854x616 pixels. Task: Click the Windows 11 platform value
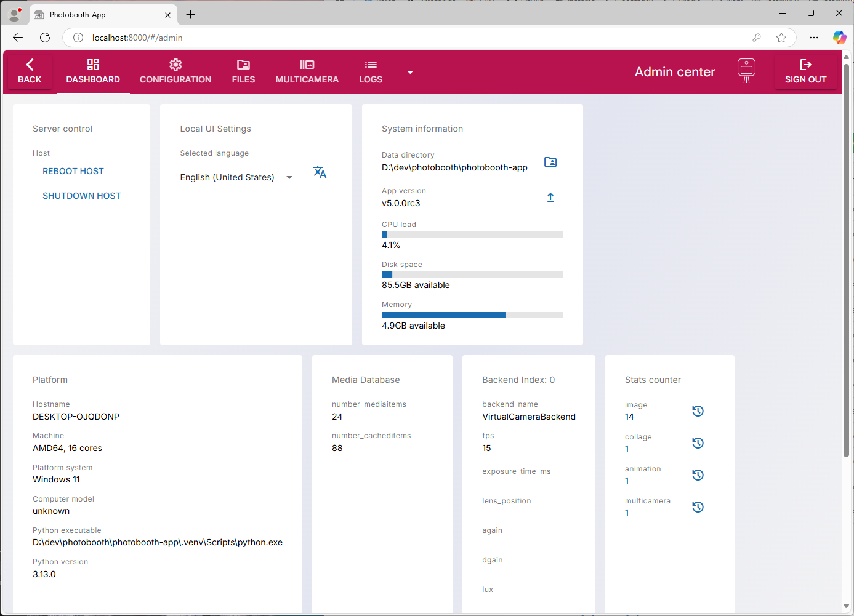pos(56,479)
